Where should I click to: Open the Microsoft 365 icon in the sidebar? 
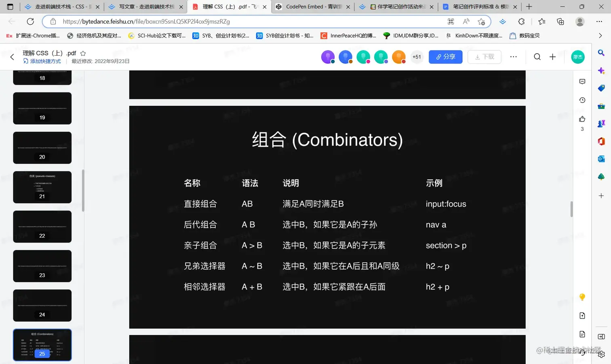[x=602, y=141]
